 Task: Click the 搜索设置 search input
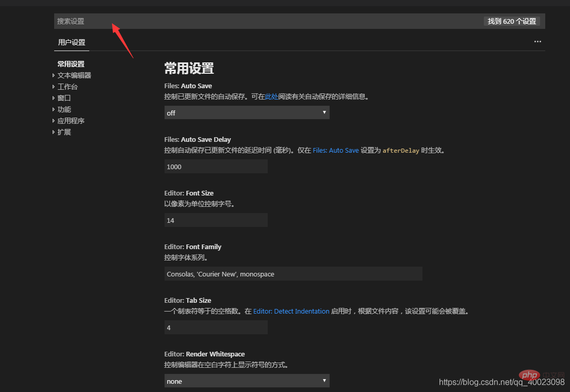pyautogui.click(x=155, y=21)
